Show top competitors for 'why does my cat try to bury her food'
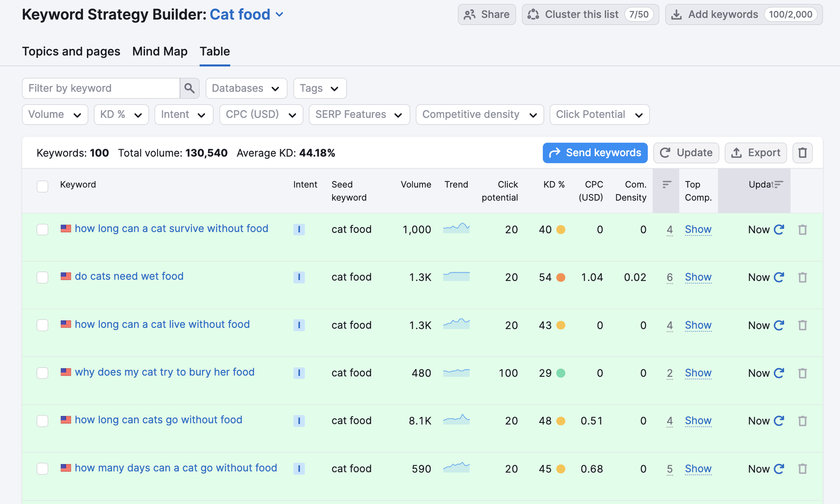Image resolution: width=840 pixels, height=504 pixels. click(x=698, y=373)
